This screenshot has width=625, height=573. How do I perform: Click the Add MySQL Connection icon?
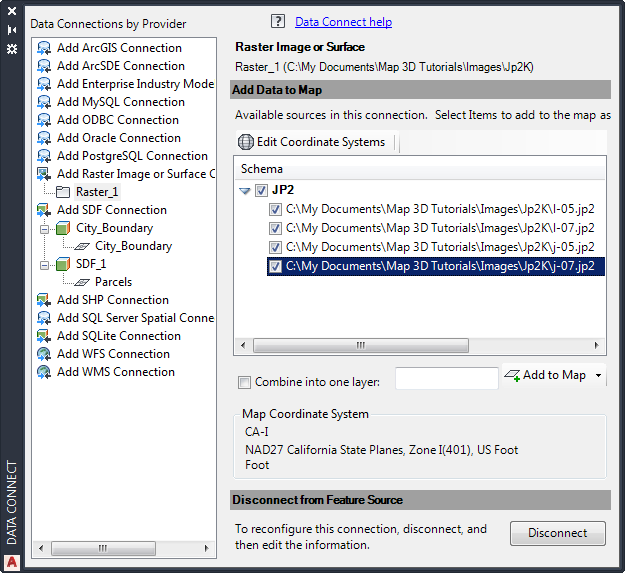tap(44, 102)
